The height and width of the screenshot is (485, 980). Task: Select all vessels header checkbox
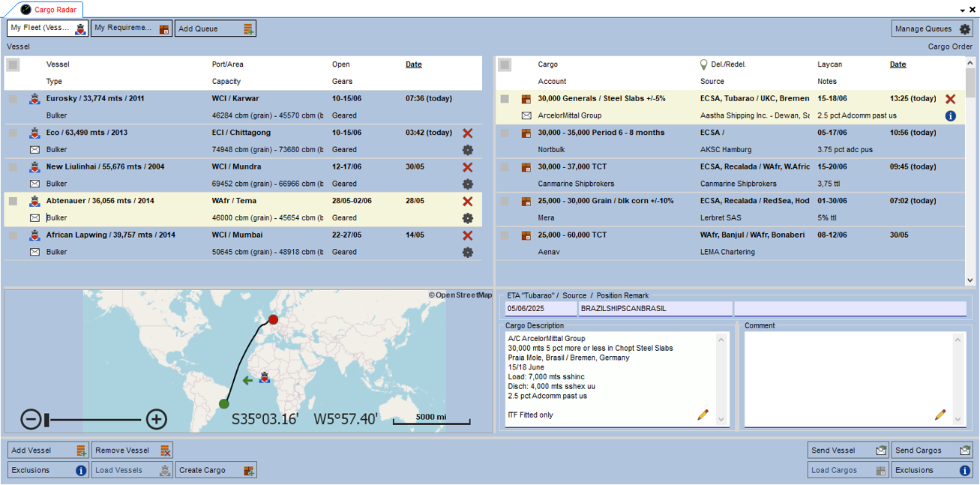point(13,65)
